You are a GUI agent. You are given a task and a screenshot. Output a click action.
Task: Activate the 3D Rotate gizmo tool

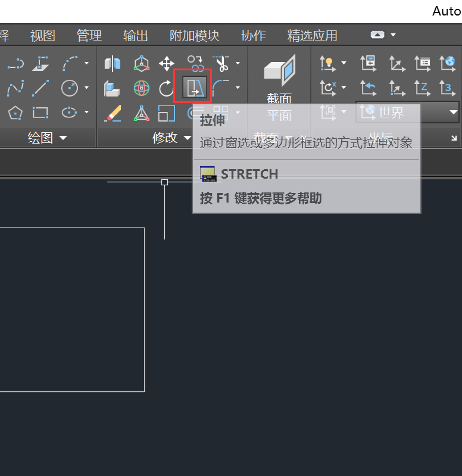(142, 88)
